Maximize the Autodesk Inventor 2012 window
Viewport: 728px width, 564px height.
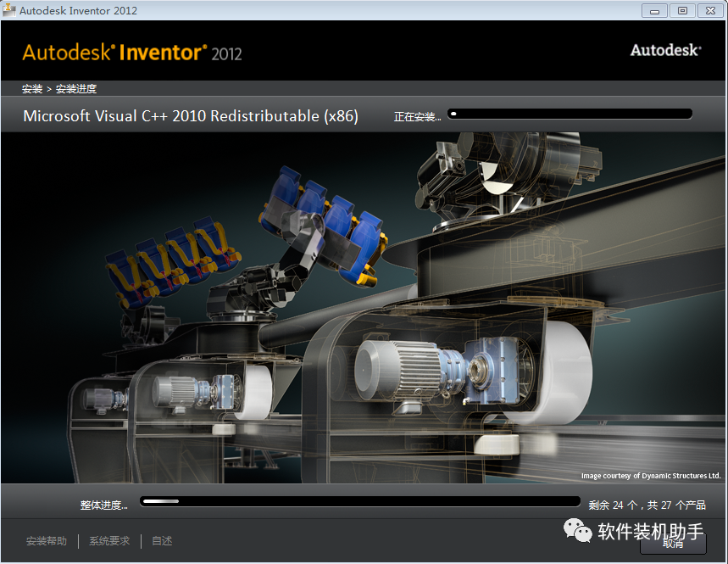pos(682,11)
